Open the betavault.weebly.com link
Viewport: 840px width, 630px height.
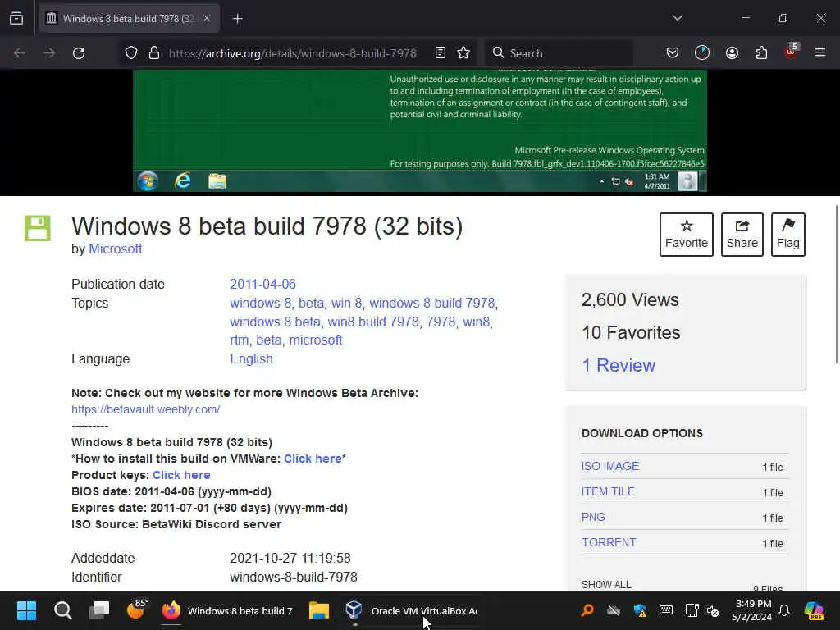coord(146,409)
